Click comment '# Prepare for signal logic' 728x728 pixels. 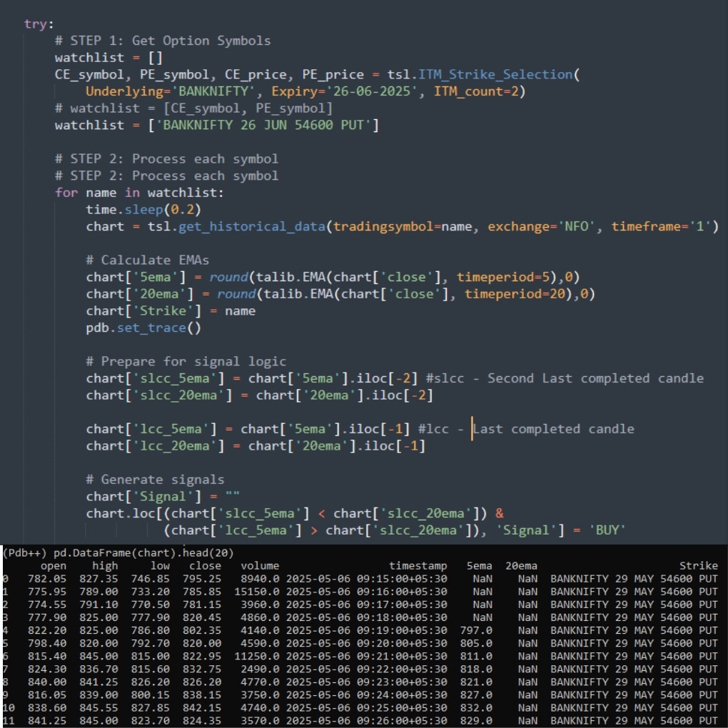[x=186, y=362]
